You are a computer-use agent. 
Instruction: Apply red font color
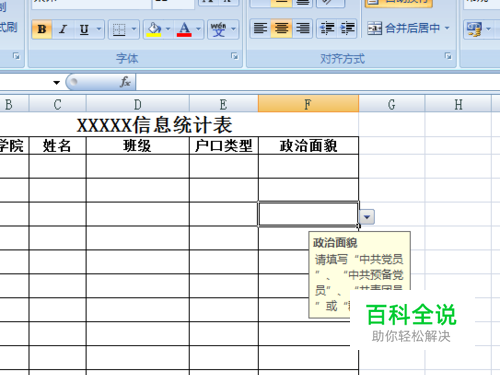(184, 29)
